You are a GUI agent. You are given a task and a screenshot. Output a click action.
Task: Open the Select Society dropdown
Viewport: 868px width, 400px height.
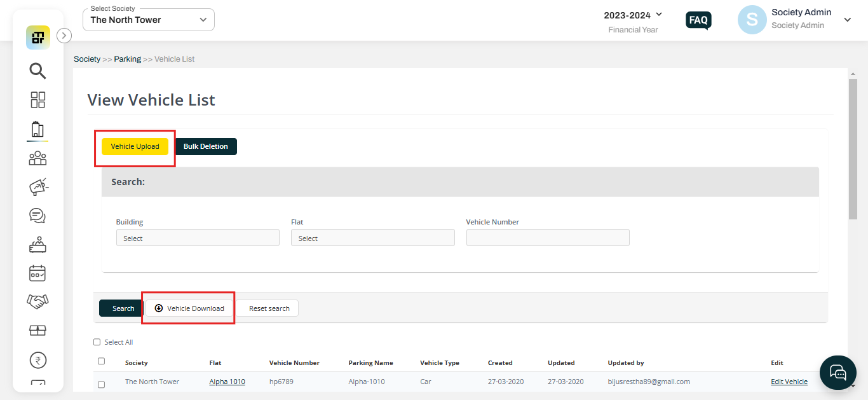148,20
